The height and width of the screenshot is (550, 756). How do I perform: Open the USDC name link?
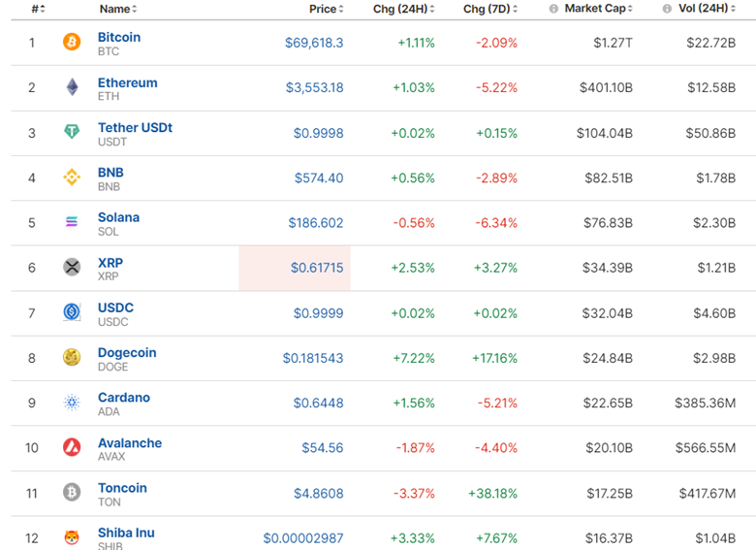coord(115,307)
